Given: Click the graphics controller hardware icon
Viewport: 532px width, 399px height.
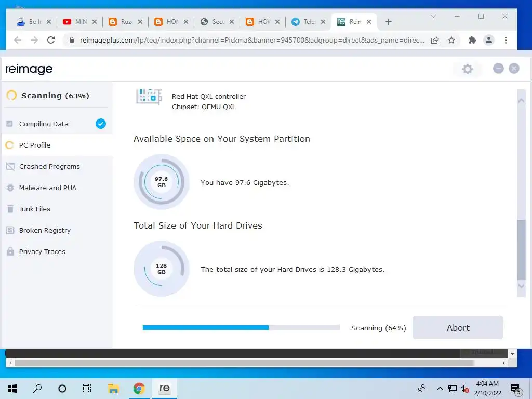Looking at the screenshot, I should [149, 97].
